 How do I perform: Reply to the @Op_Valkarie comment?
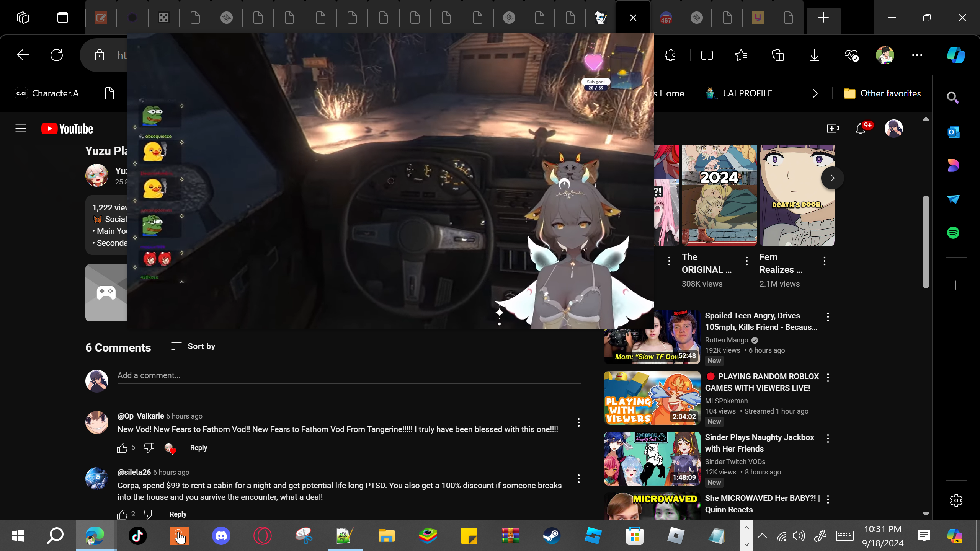coord(198,448)
